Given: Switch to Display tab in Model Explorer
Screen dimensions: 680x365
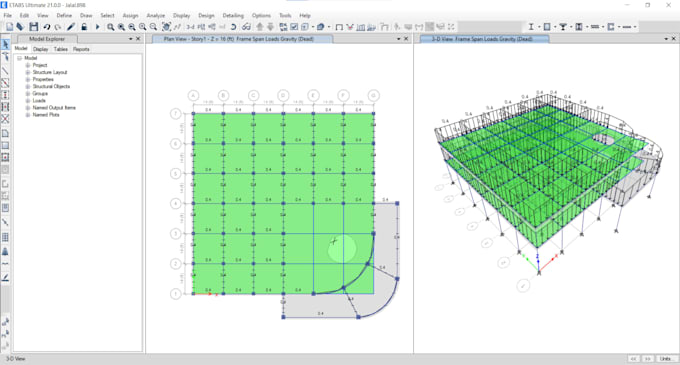Looking at the screenshot, I should tap(40, 49).
